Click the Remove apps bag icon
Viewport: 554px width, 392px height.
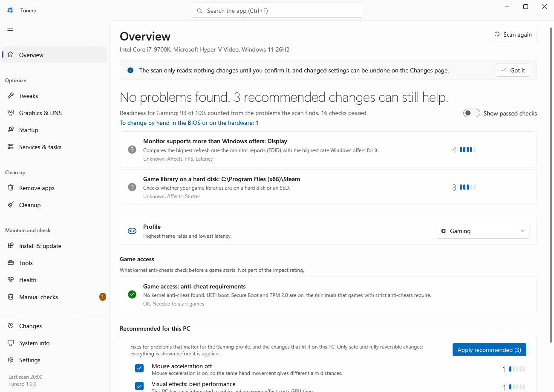pyautogui.click(x=11, y=188)
